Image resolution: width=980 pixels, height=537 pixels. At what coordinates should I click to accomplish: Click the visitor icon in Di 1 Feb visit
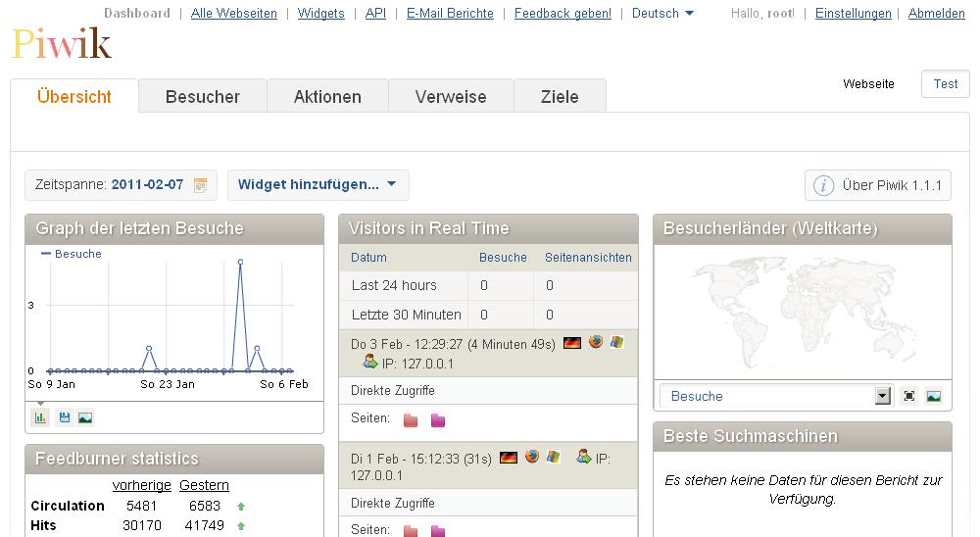[584, 457]
